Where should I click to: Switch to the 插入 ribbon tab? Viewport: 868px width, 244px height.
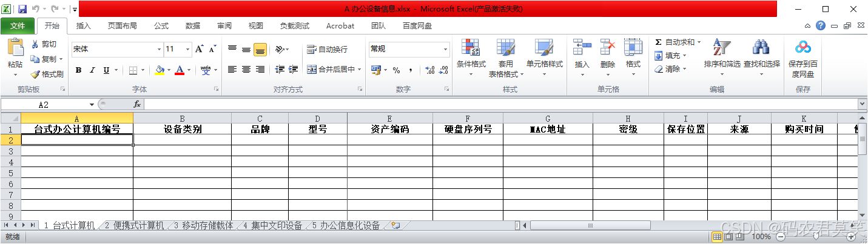tap(84, 26)
